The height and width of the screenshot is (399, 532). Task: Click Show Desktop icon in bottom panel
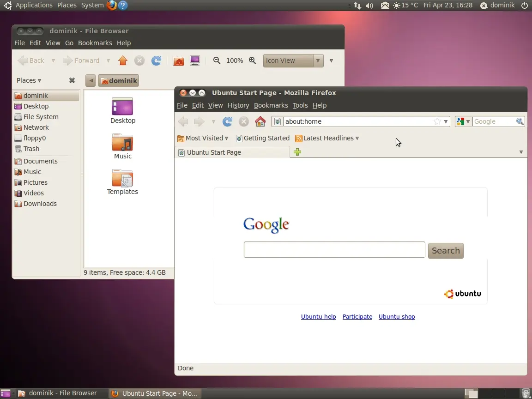click(5, 393)
